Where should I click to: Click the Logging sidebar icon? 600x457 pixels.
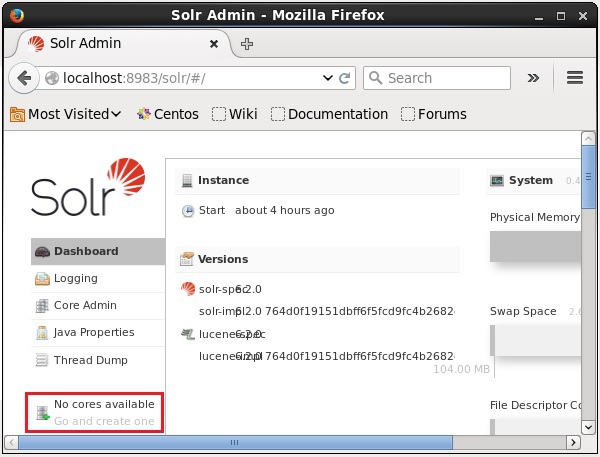tap(42, 279)
